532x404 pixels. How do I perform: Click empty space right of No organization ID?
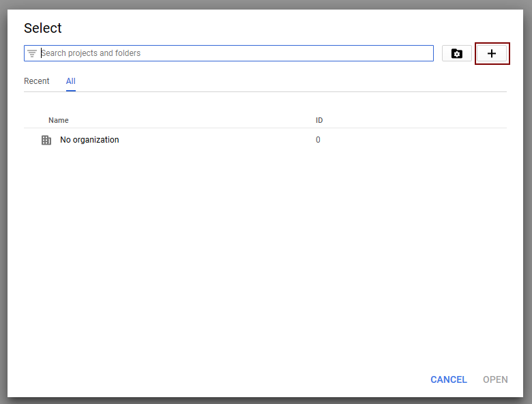click(414, 140)
